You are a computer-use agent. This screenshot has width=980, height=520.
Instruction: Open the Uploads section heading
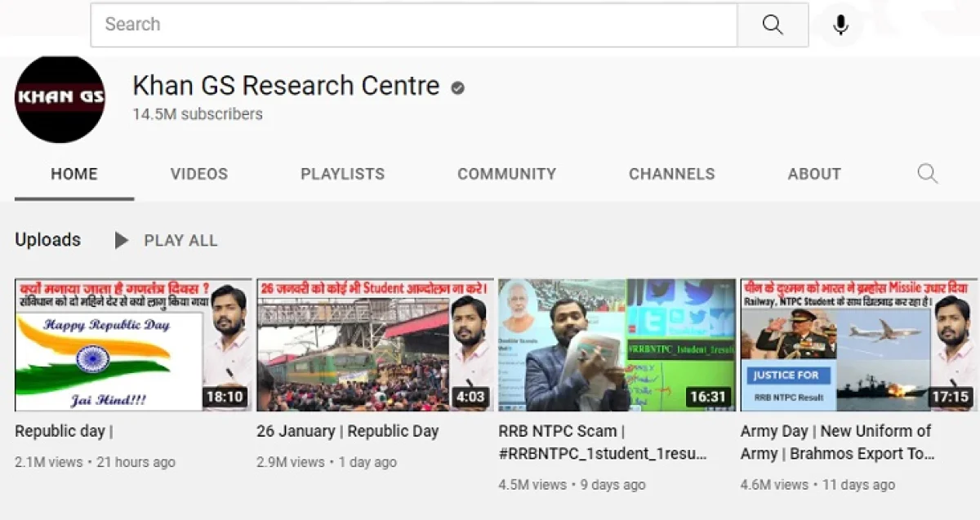coord(47,240)
